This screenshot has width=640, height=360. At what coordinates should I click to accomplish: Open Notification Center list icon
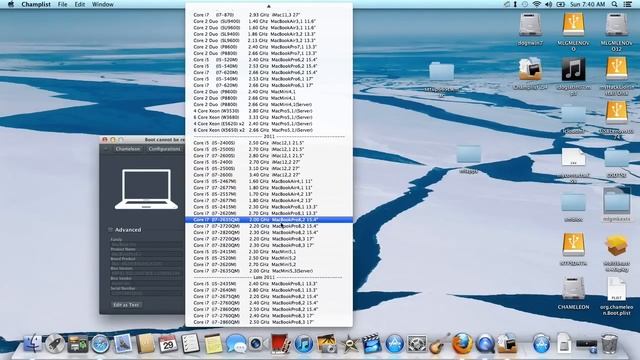coord(628,4)
